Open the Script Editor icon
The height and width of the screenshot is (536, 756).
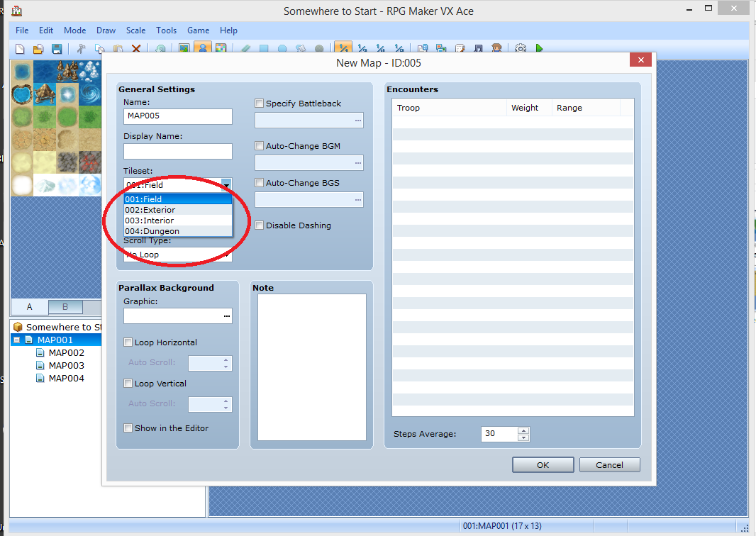click(x=460, y=48)
